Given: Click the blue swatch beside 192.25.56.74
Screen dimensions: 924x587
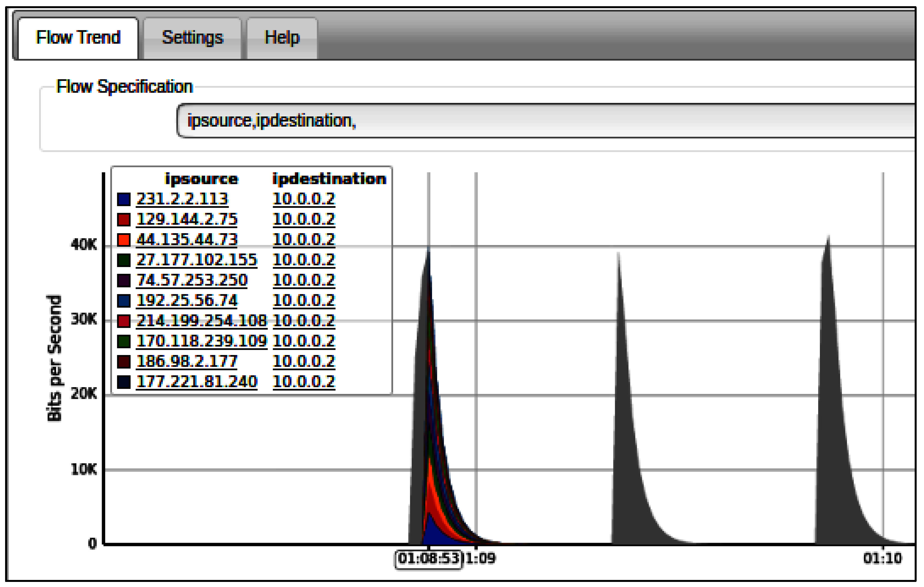Looking at the screenshot, I should pyautogui.click(x=124, y=301).
